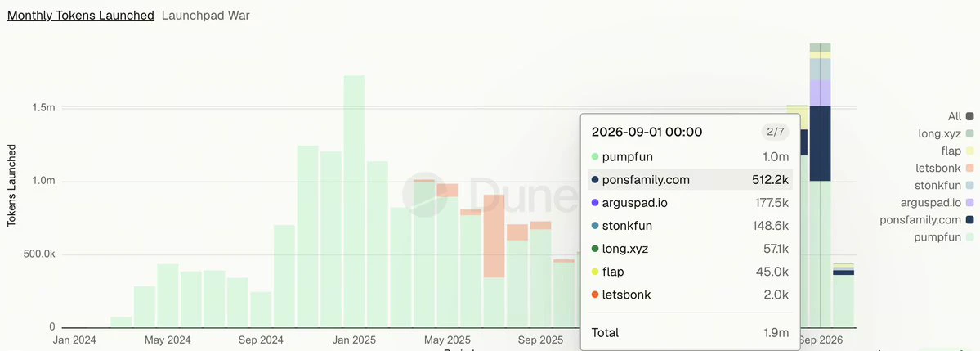Image resolution: width=980 pixels, height=351 pixels.
Task: Click the tallest January 2025 pumpfun bar
Action: pos(355,201)
